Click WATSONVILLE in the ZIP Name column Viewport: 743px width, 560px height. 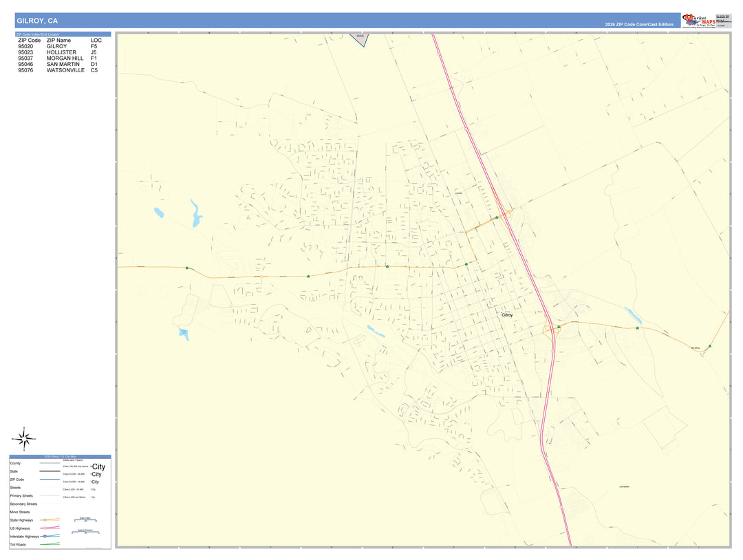[x=65, y=70]
